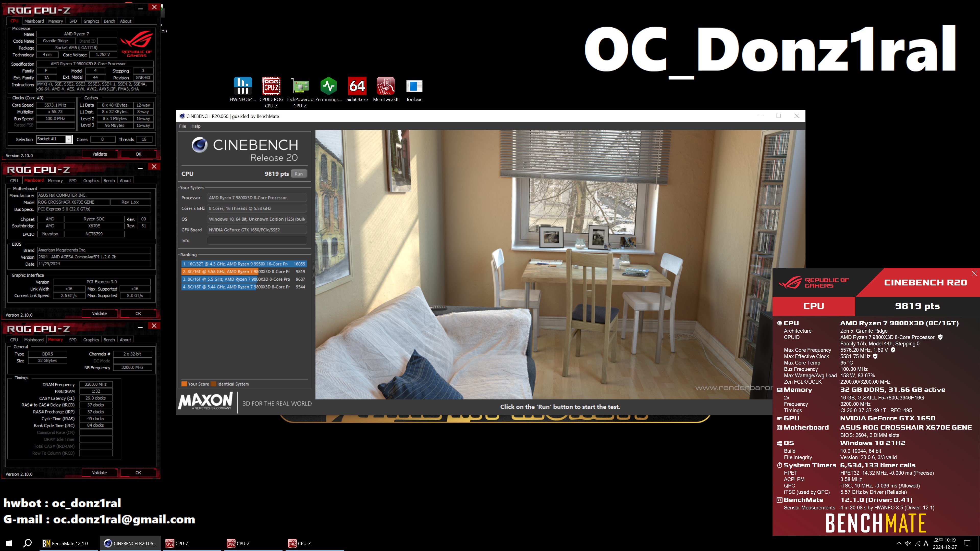Select the second CPU-Z taskbar item
The width and height of the screenshot is (980, 551).
click(253, 543)
